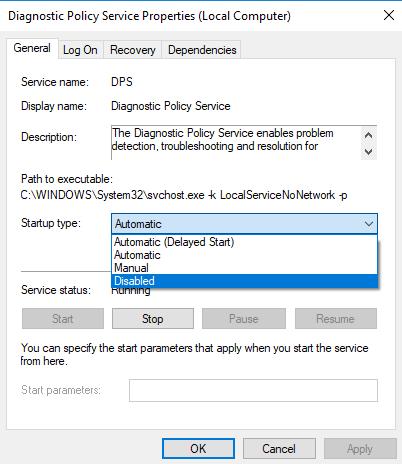Viewport: 402px width, 464px height.
Task: Select plain Automatic from the open list
Action: (244, 255)
